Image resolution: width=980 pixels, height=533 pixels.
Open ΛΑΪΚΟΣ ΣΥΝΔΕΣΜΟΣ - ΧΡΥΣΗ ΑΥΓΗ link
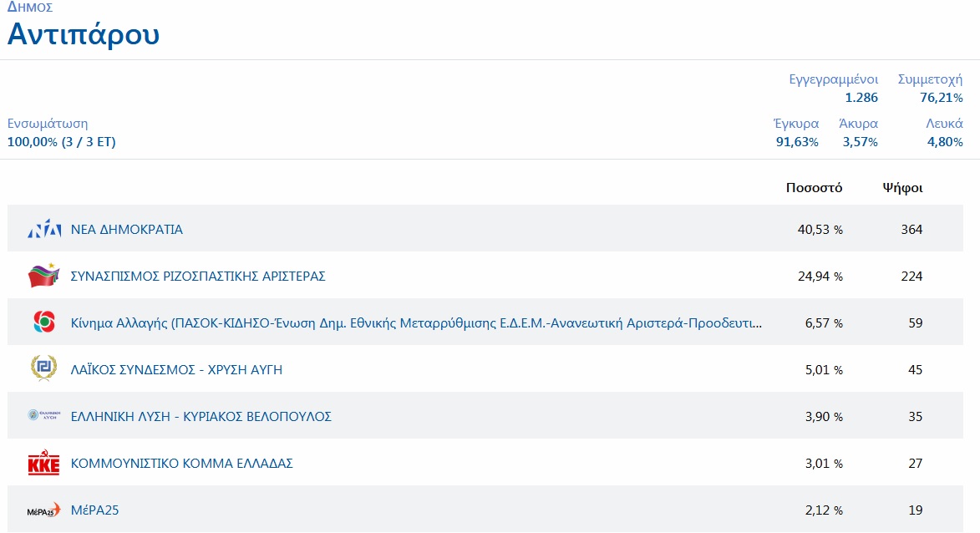pyautogui.click(x=176, y=369)
